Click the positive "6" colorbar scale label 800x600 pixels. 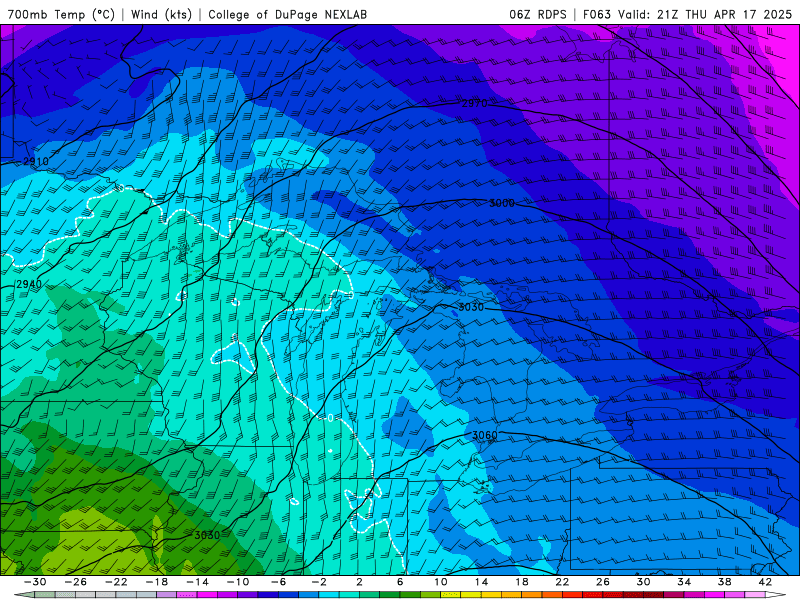tap(400, 582)
